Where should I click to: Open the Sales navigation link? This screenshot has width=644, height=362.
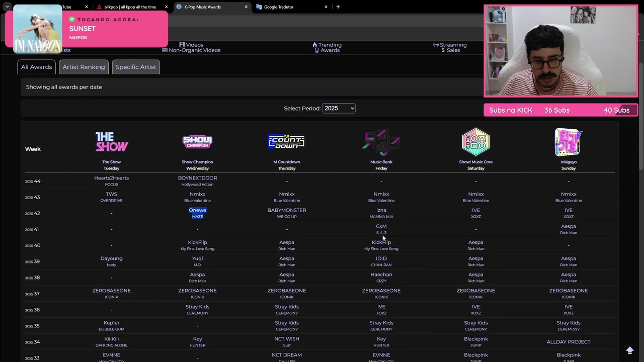pos(450,50)
